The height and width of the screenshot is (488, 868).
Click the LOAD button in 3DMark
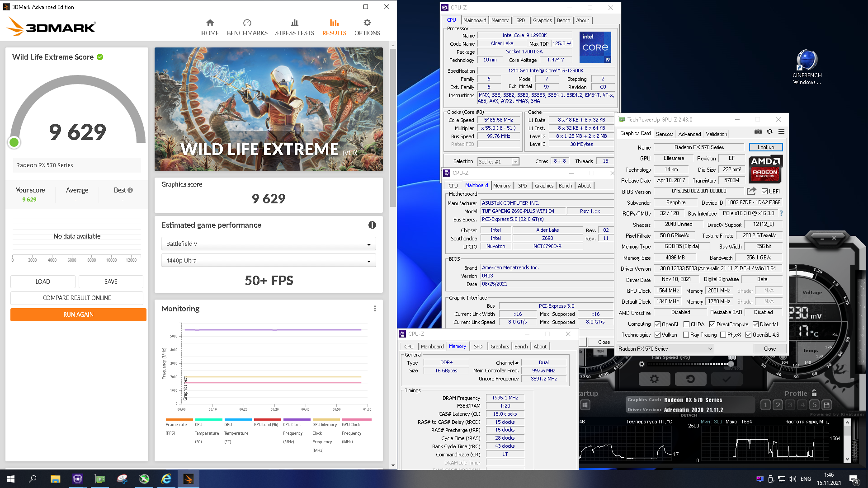point(43,282)
